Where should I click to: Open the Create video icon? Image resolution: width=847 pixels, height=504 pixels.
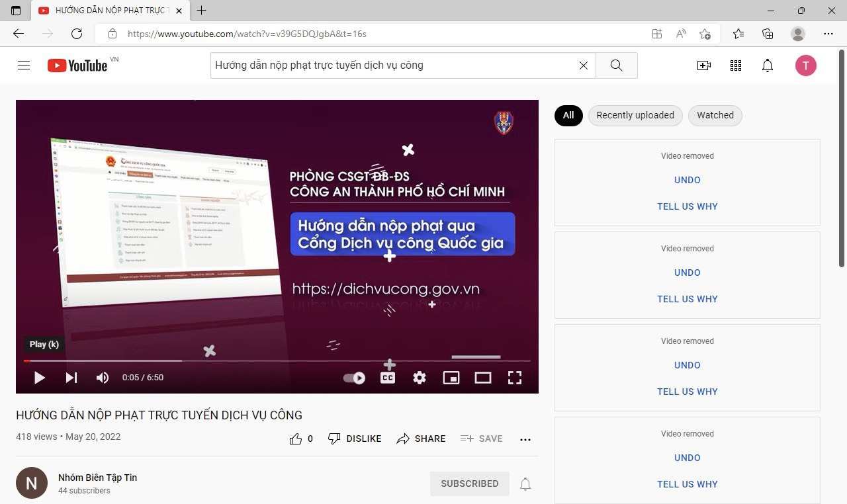704,65
